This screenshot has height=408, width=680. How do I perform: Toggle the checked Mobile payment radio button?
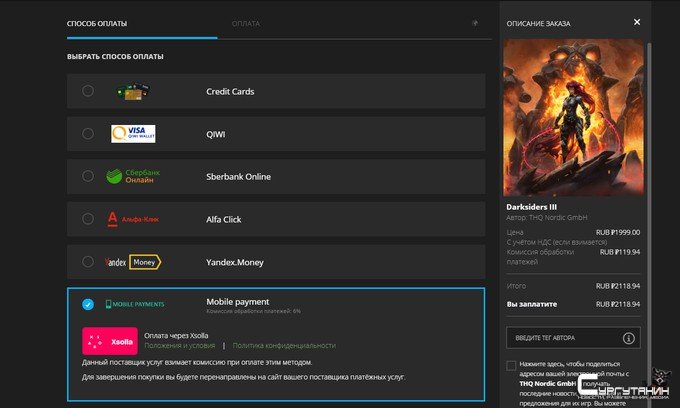(88, 304)
